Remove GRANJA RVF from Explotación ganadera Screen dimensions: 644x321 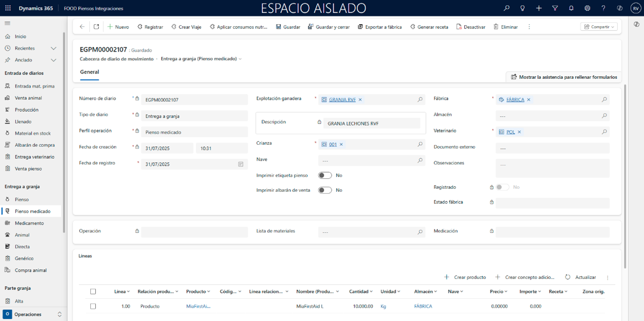360,100
